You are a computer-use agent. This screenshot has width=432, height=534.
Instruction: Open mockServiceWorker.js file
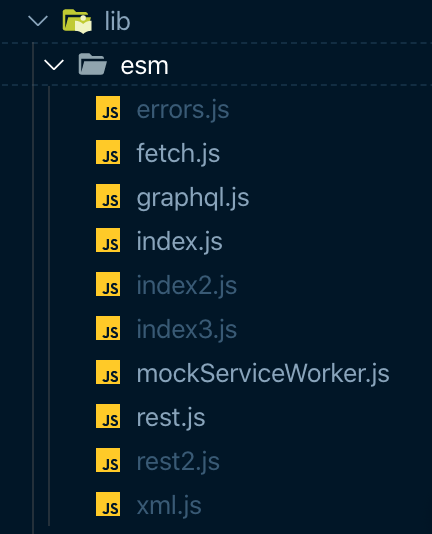[263, 374]
